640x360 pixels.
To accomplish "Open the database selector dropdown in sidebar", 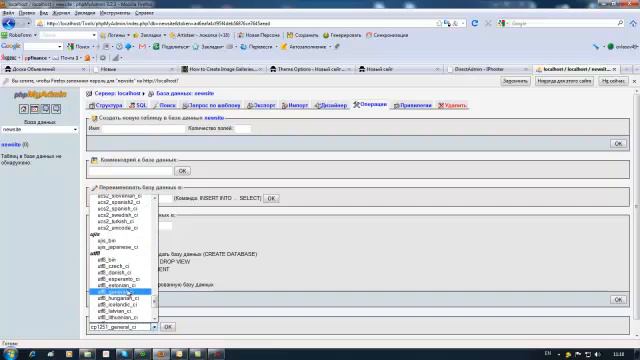I will tap(40, 130).
